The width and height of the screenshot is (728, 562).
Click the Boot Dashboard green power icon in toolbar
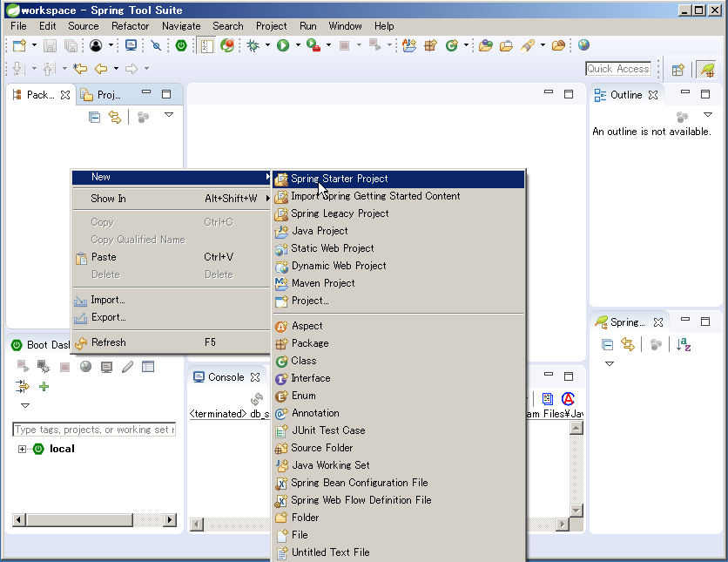pos(181,45)
